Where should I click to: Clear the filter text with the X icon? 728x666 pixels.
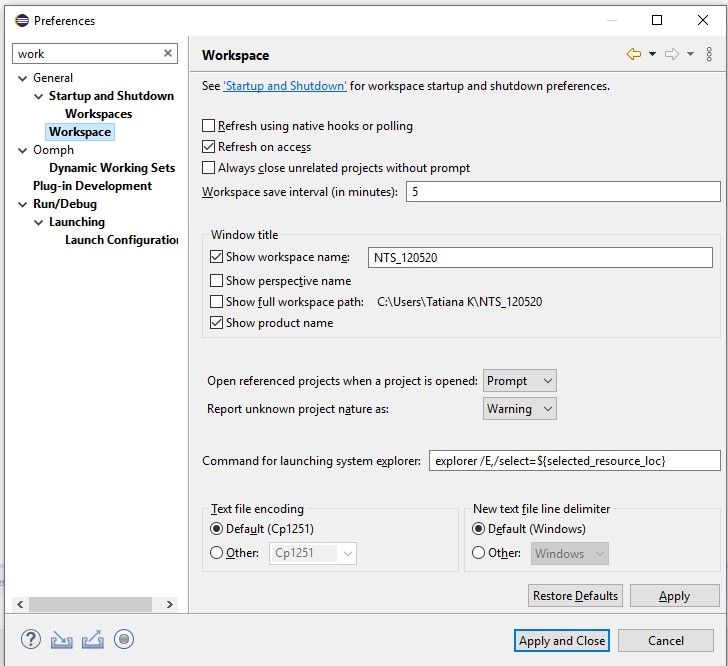[x=168, y=53]
